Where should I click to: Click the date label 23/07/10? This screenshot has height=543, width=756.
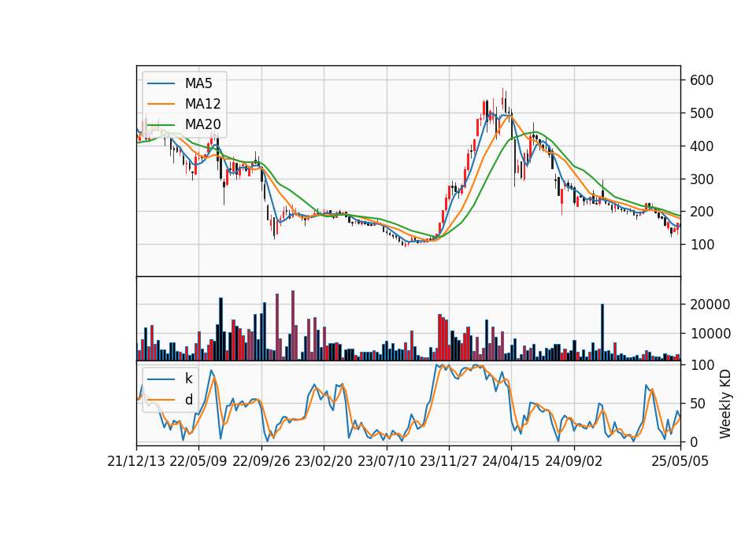tap(386, 461)
